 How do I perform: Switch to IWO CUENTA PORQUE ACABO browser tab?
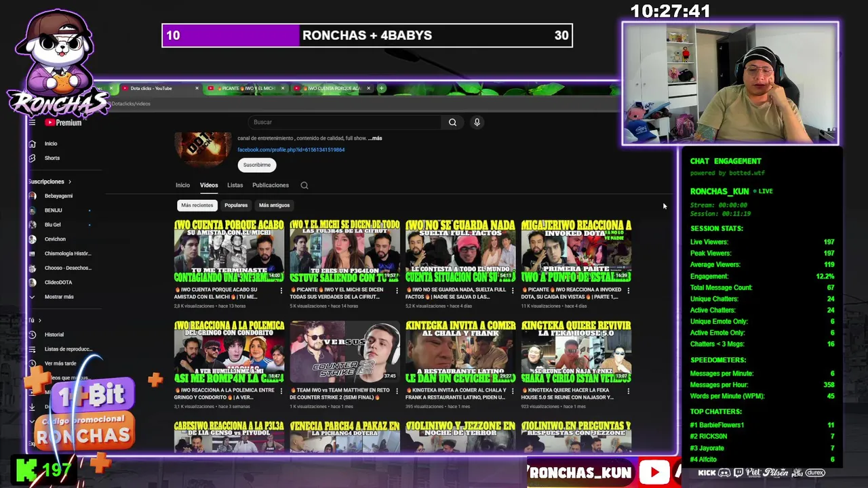[331, 88]
